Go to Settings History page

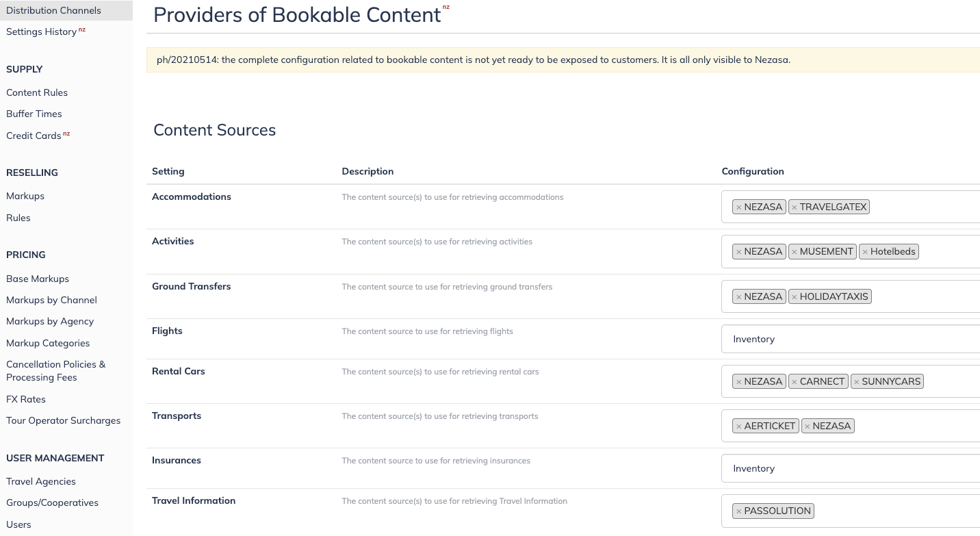coord(41,31)
